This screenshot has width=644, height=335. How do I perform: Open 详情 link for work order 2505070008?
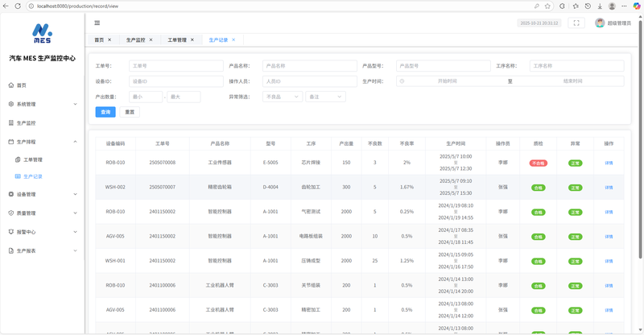pyautogui.click(x=609, y=163)
